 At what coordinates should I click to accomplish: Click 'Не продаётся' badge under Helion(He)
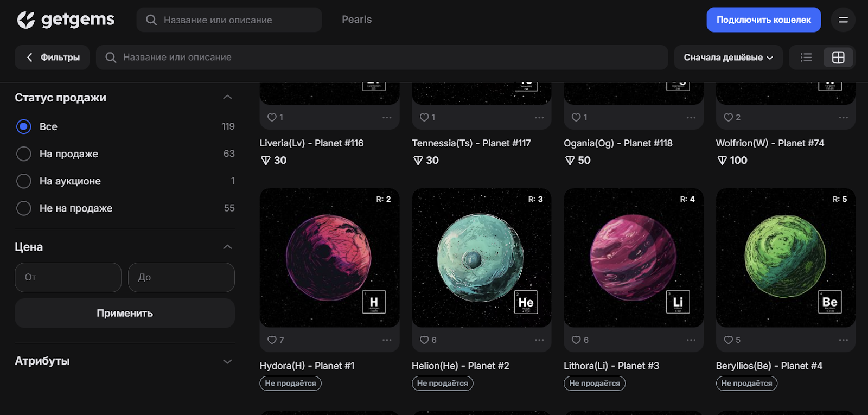point(443,384)
